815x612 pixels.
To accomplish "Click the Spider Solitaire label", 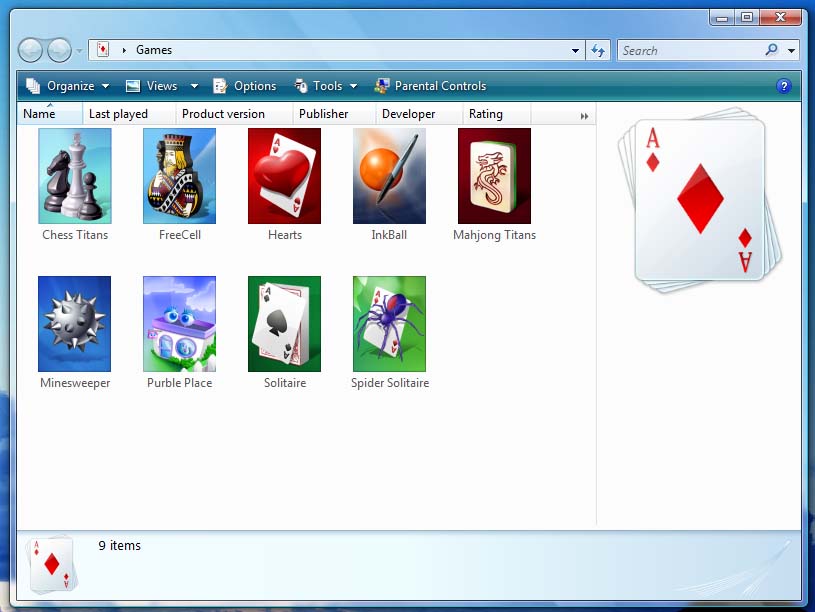I will click(390, 383).
